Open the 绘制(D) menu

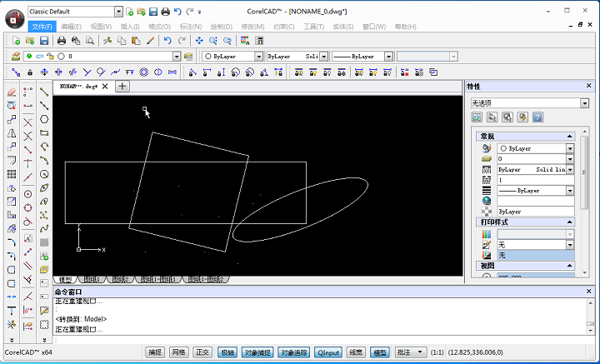point(221,27)
